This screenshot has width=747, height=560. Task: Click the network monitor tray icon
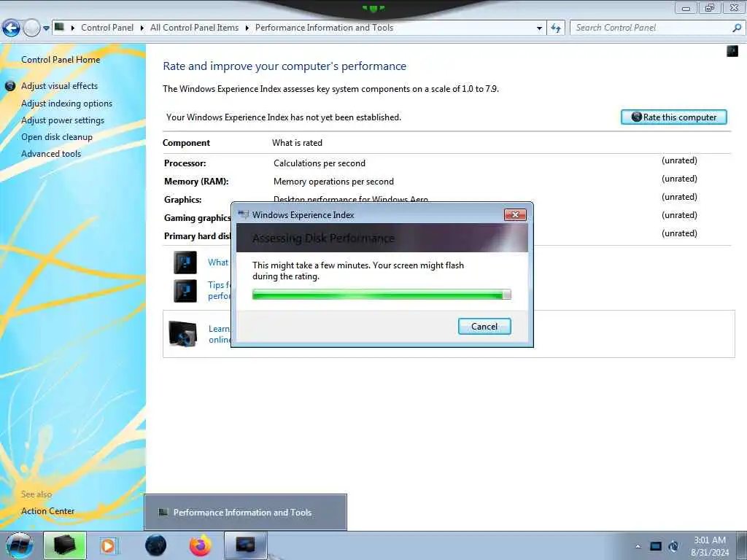coord(656,546)
